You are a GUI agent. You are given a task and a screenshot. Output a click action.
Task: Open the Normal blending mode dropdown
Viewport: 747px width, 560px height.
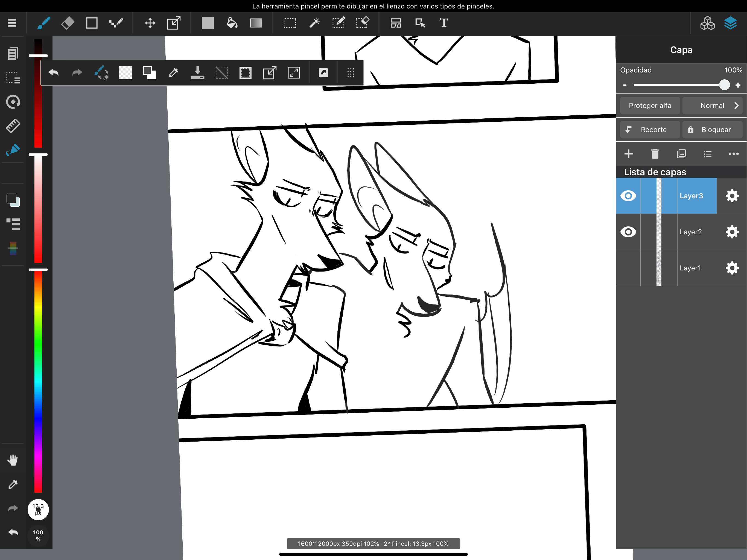point(712,106)
